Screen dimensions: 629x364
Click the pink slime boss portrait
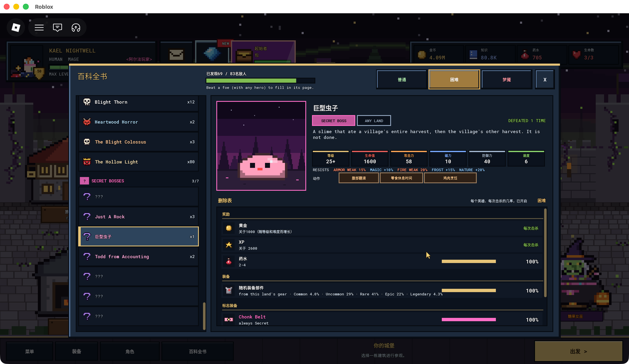pyautogui.click(x=261, y=146)
